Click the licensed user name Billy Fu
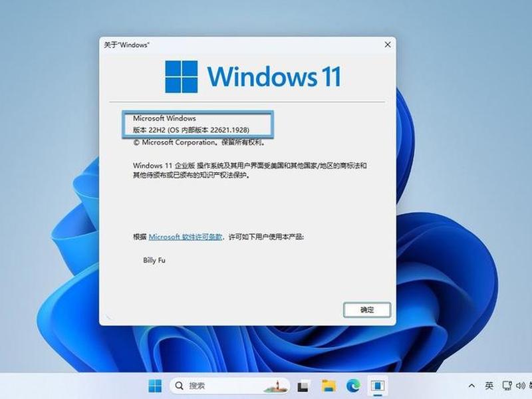Screen dimensions: 532x399 (x=154, y=260)
